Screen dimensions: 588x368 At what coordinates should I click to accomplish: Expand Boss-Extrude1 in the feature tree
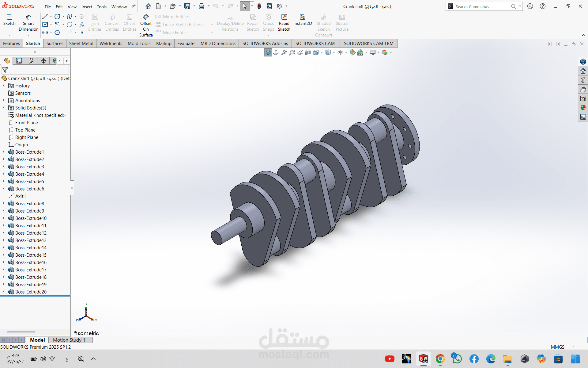click(x=4, y=152)
